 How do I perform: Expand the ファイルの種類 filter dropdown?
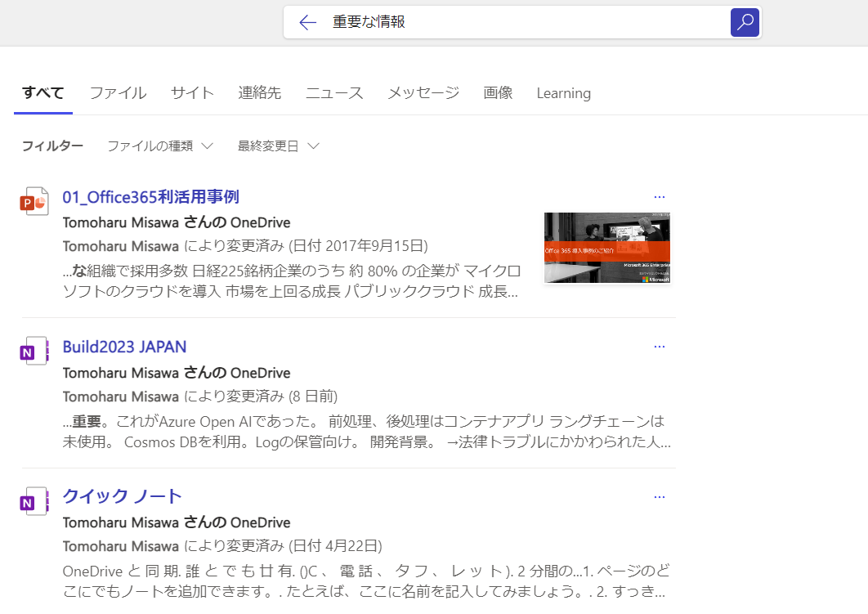click(160, 146)
